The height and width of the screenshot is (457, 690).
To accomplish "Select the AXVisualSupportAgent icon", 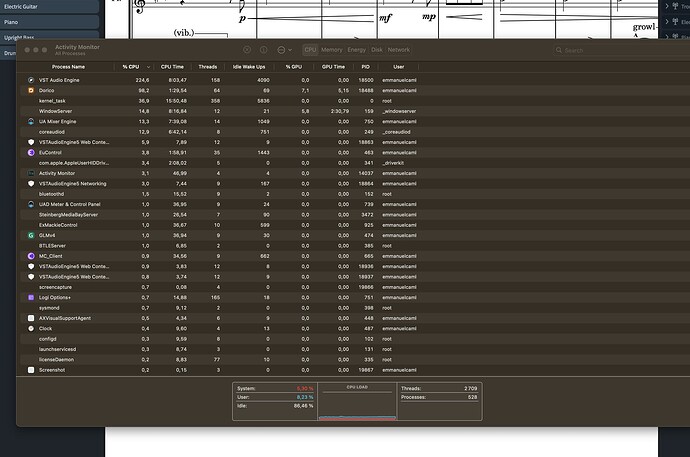I will pos(31,318).
